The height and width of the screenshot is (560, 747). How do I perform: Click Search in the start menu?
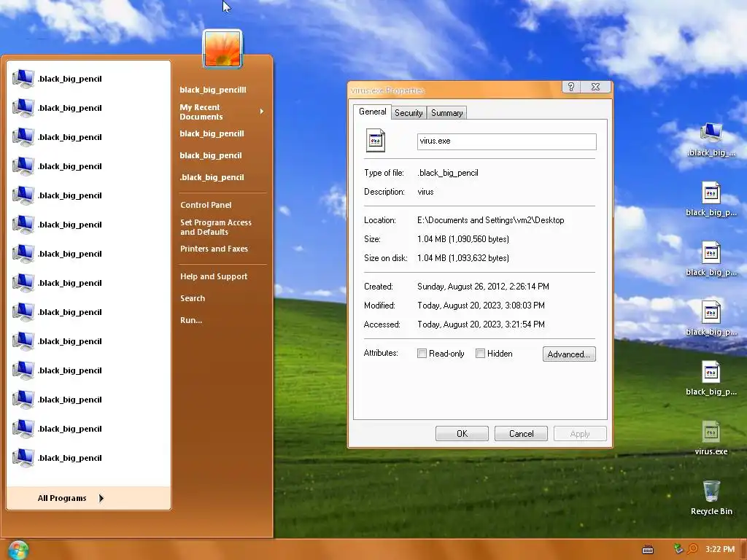tap(193, 298)
